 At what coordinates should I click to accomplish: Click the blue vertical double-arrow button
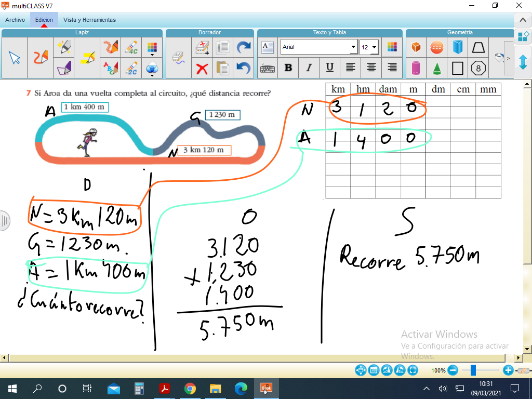pos(523,62)
